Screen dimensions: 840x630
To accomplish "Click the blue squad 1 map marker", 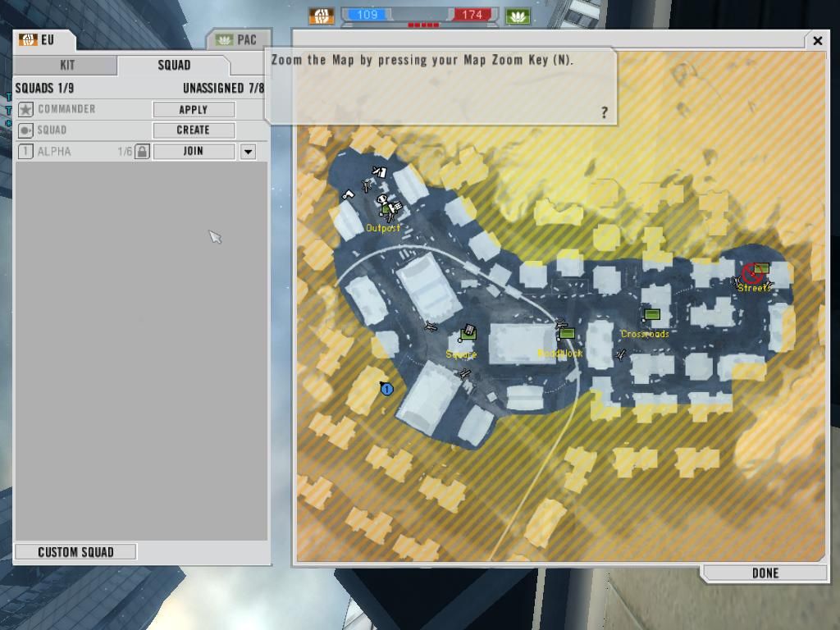I will 387,389.
